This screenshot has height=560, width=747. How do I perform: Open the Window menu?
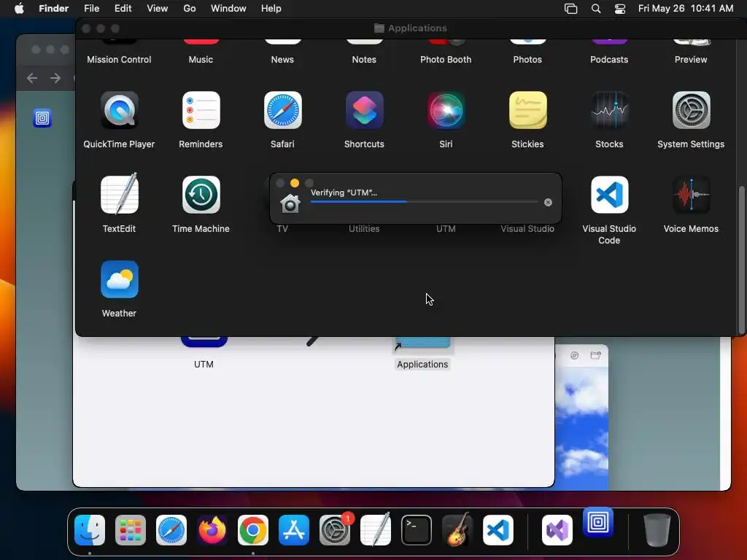click(x=228, y=9)
